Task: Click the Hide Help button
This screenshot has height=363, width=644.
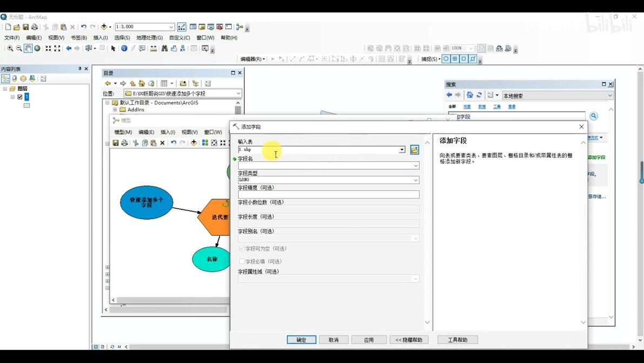Action: pos(408,340)
